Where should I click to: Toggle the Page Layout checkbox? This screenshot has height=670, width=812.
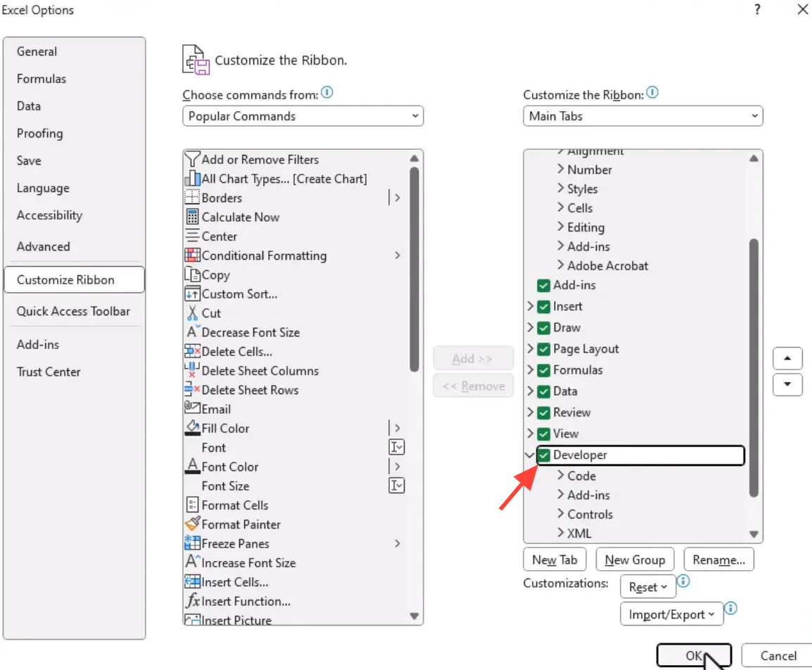pyautogui.click(x=543, y=349)
